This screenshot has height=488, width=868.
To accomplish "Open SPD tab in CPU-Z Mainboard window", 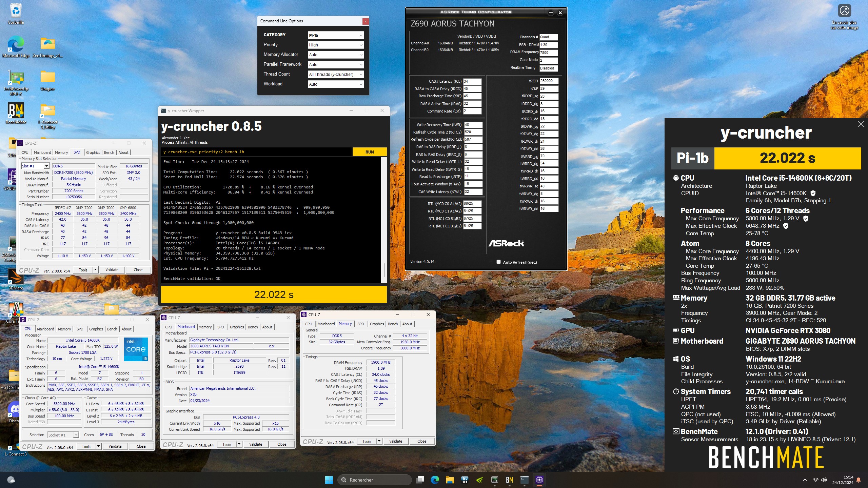I will [x=220, y=327].
